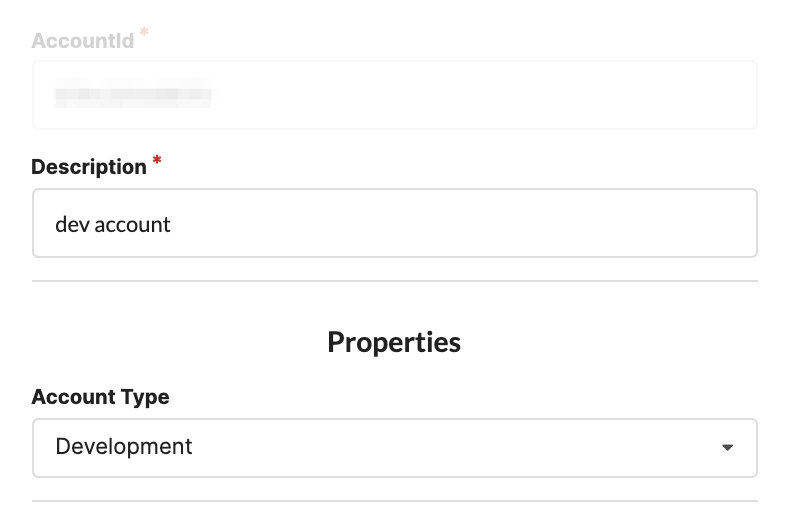Image resolution: width=790 pixels, height=508 pixels.
Task: Click the divider below Account Type dropdown
Action: [x=394, y=500]
